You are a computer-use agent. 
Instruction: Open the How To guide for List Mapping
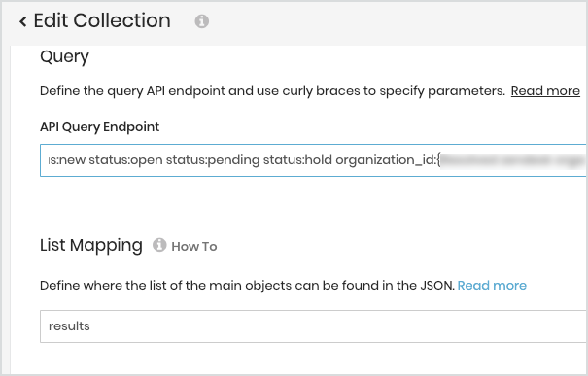(193, 246)
